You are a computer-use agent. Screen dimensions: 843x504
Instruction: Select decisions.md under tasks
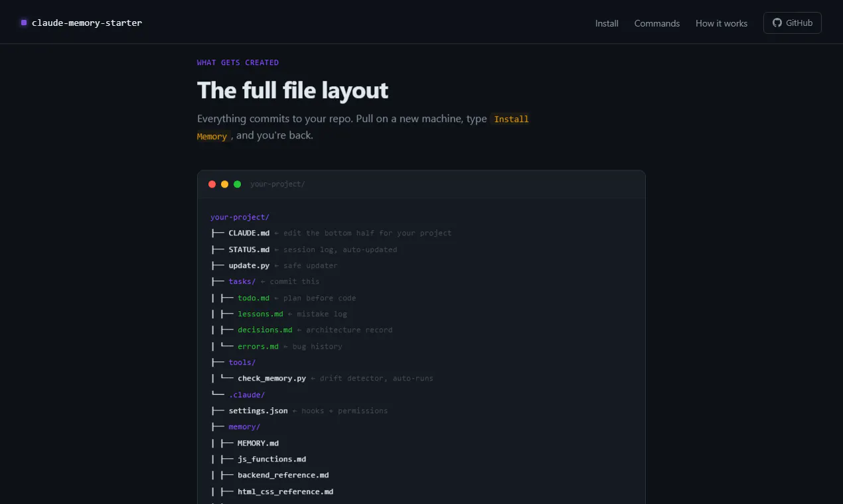coord(265,330)
